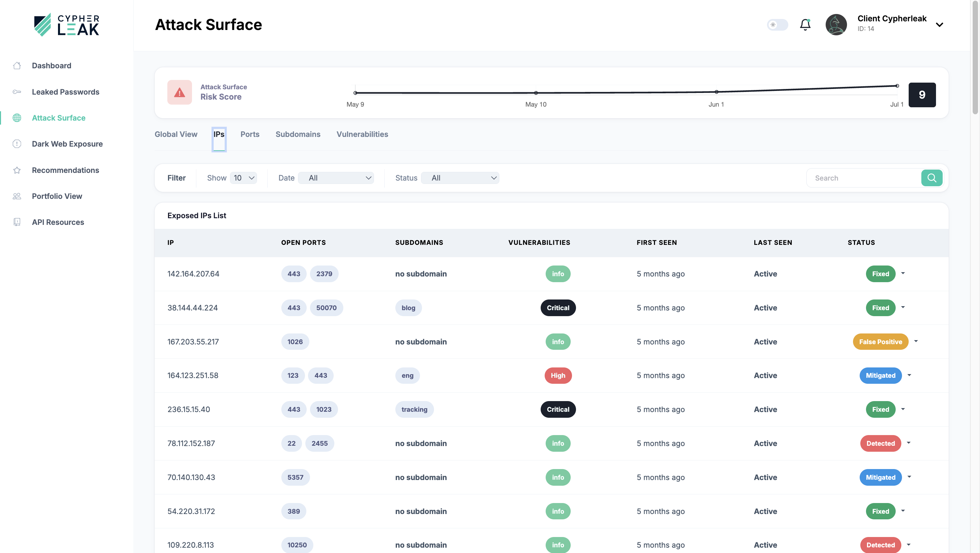This screenshot has height=553, width=980.
Task: Open the Show 10 dropdown
Action: [x=243, y=178]
